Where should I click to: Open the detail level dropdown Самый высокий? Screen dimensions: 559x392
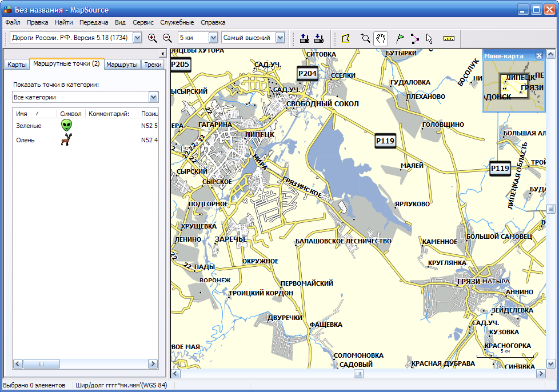[x=280, y=38]
